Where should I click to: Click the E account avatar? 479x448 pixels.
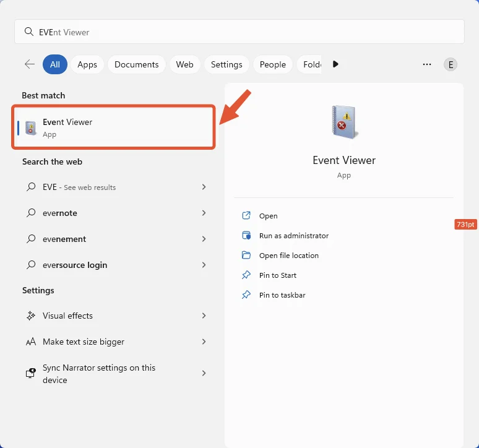(x=451, y=64)
